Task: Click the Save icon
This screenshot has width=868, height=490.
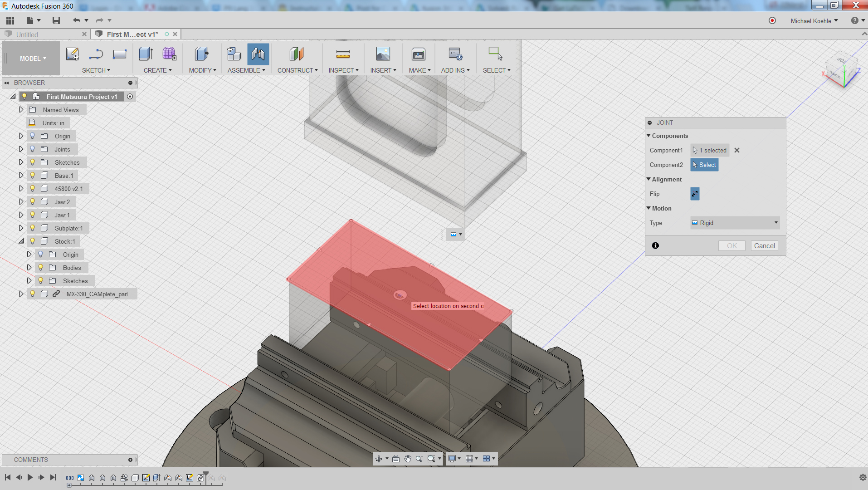Action: 56,20
